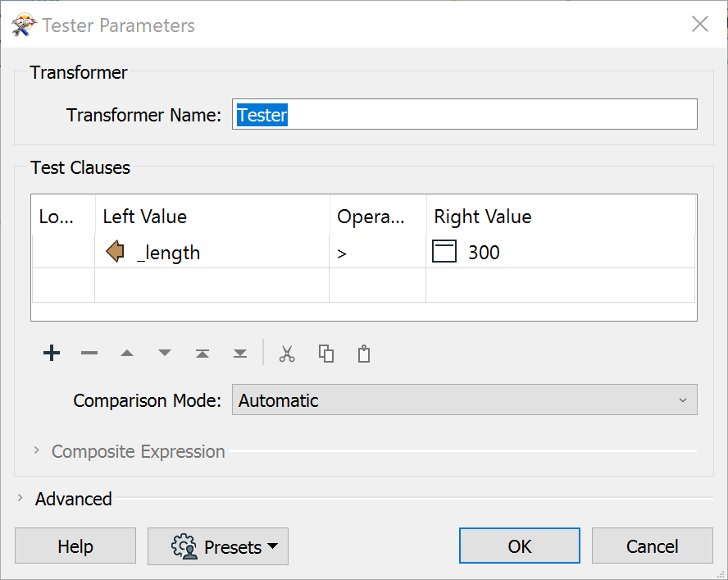728x580 pixels.
Task: Move the clause up one row
Action: pos(126,353)
